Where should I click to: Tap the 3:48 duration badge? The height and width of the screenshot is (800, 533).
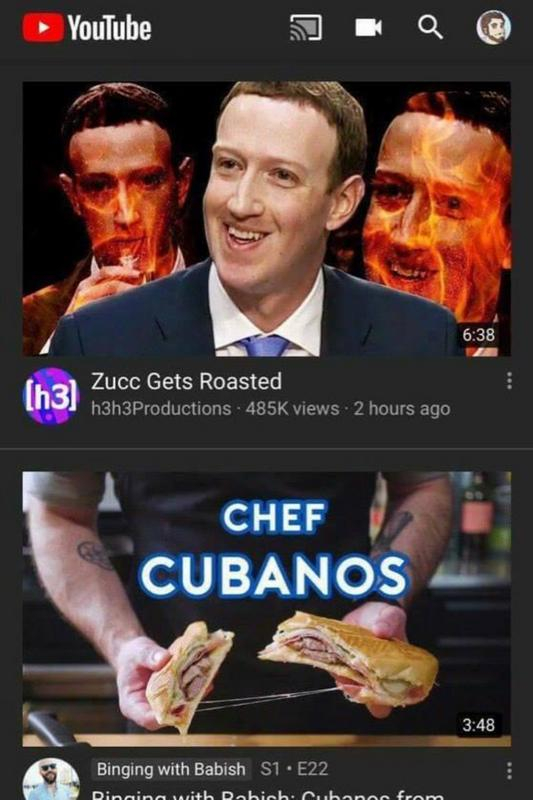point(478,724)
